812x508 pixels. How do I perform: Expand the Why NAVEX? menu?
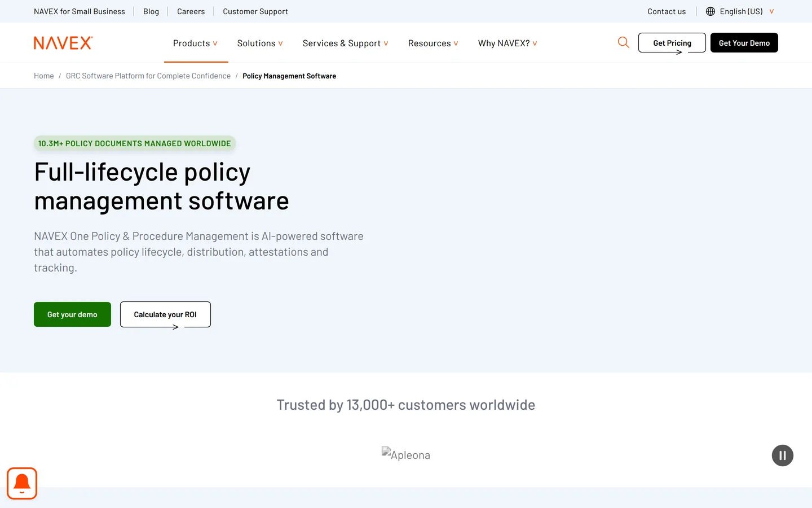pos(507,43)
